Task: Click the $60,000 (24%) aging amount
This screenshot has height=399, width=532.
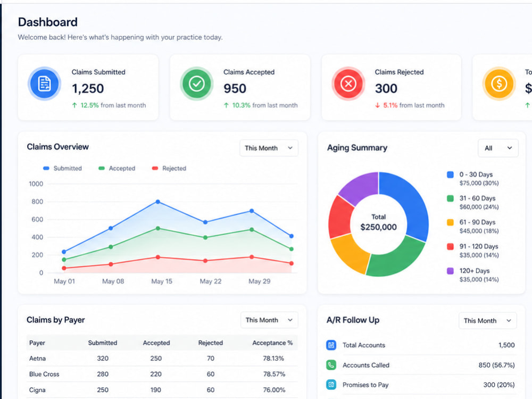Action: pyautogui.click(x=479, y=207)
